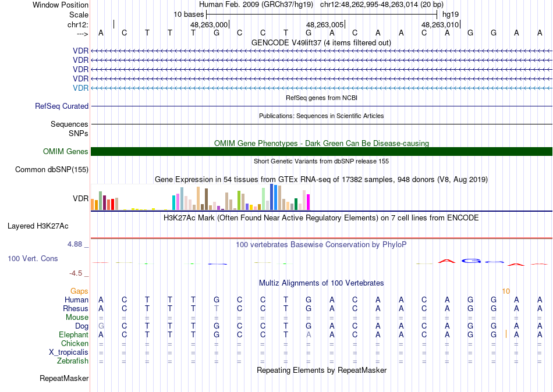The image size is (553, 392).
Task: Click the orange '10' gap count
Action: coord(506,291)
